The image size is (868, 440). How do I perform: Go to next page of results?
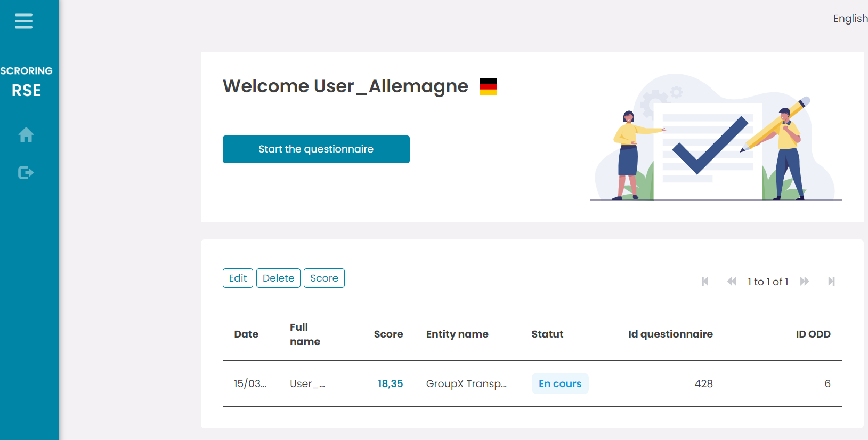(805, 282)
